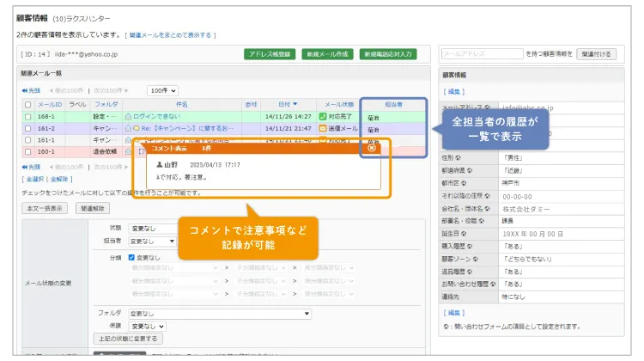The width and height of the screenshot is (644, 361).
Task: Check the checkbox for mail 161-2
Action: (28, 128)
